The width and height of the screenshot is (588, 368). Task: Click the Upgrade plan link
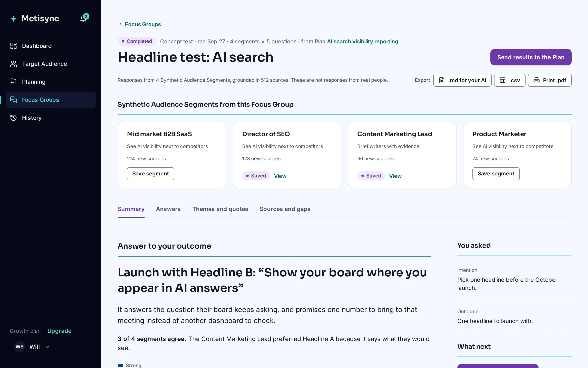point(59,331)
